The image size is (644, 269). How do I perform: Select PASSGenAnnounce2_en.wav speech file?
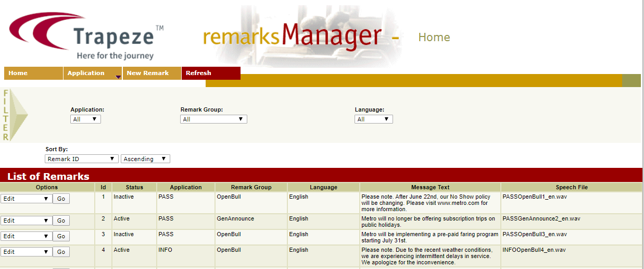pyautogui.click(x=541, y=219)
